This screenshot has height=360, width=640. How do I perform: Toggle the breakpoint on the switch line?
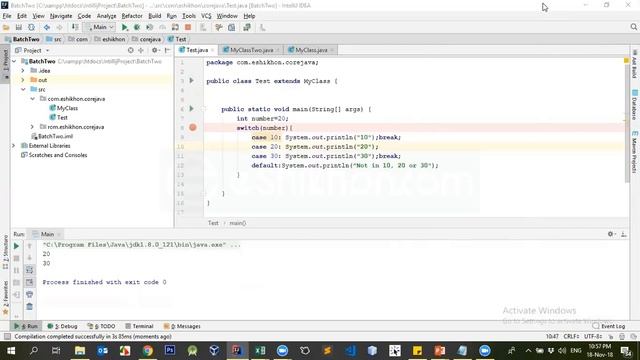193,128
